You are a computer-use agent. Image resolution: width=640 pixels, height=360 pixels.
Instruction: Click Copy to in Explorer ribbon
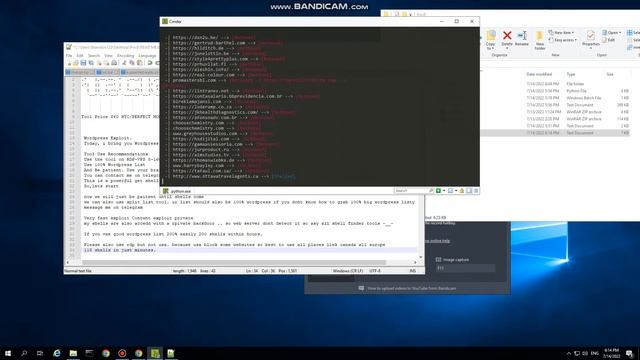pyautogui.click(x=490, y=40)
